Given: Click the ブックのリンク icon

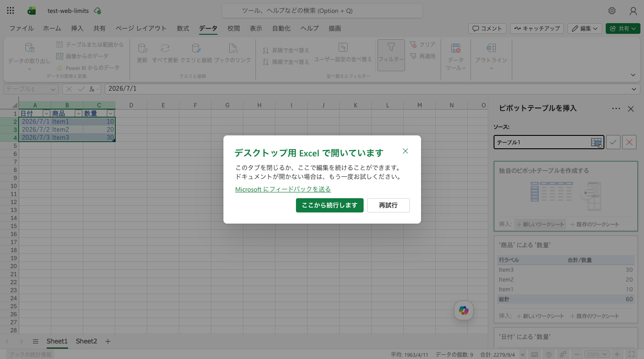Looking at the screenshot, I should [233, 48].
